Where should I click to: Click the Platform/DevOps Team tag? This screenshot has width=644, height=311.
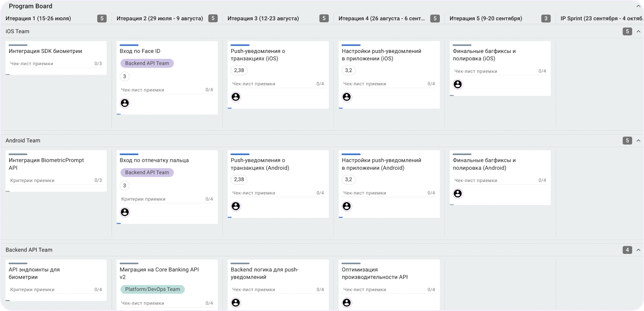click(x=152, y=289)
